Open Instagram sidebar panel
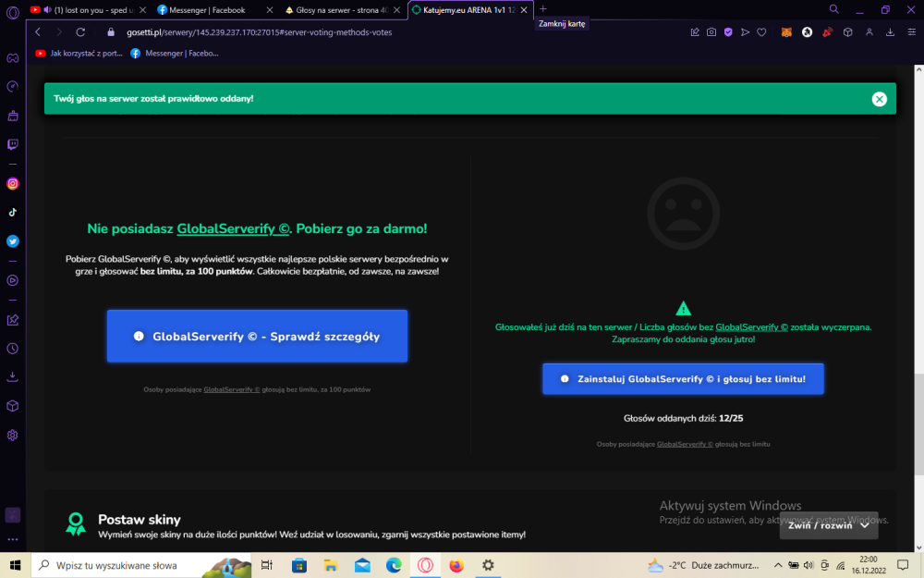 tap(12, 184)
